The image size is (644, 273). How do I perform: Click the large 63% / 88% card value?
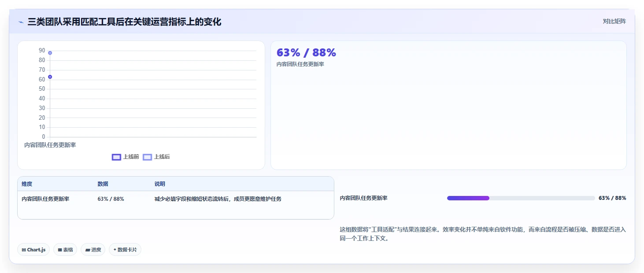pos(306,53)
